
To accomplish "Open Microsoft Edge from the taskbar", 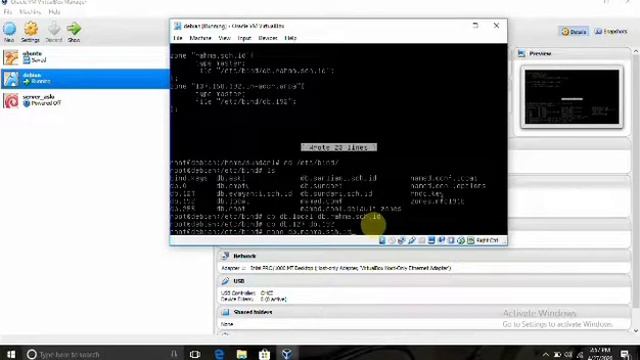I will point(219,354).
